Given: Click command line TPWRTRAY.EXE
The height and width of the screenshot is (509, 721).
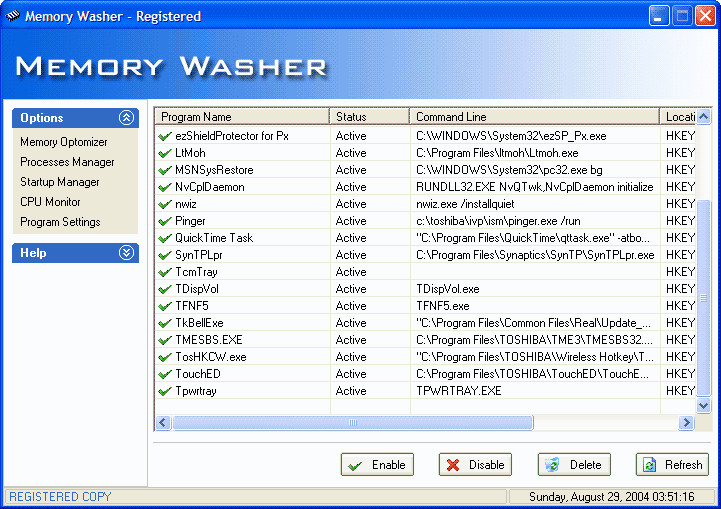Looking at the screenshot, I should pyautogui.click(x=458, y=391).
